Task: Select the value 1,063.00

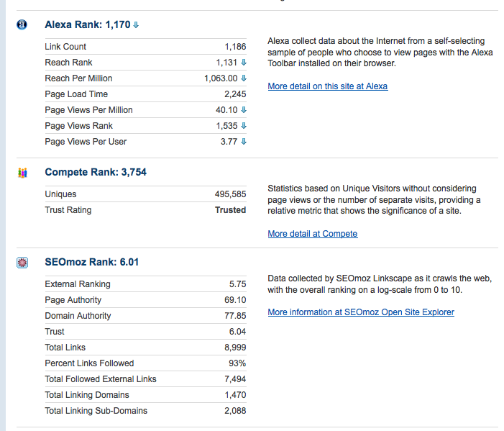Action: (x=221, y=78)
